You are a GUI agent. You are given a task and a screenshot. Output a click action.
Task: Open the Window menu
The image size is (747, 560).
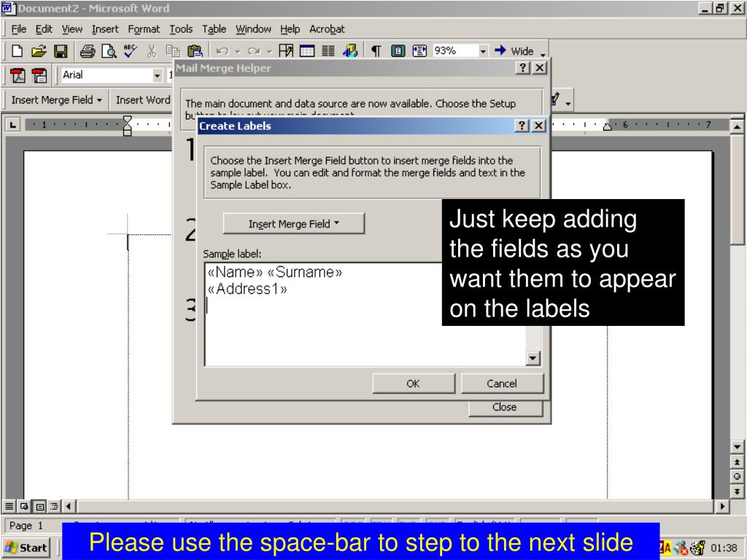pos(253,29)
